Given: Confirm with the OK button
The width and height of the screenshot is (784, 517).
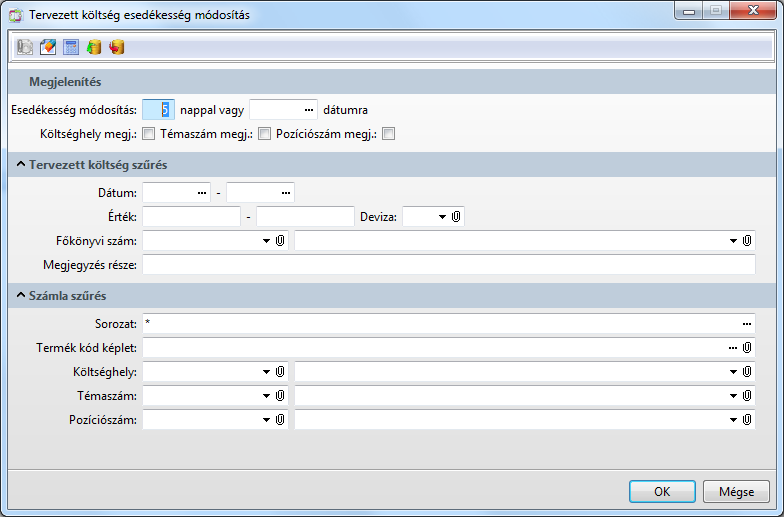Looking at the screenshot, I should point(662,492).
